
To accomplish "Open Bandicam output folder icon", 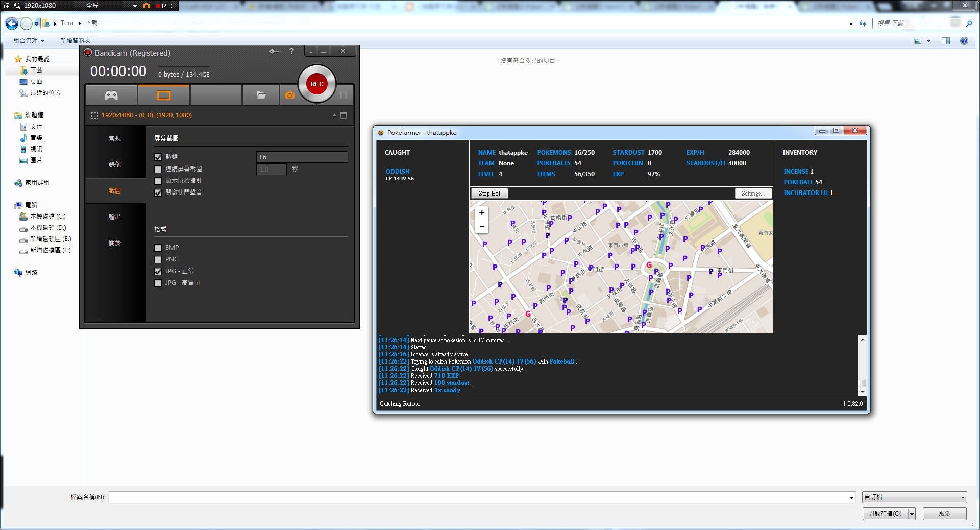I will pos(261,95).
